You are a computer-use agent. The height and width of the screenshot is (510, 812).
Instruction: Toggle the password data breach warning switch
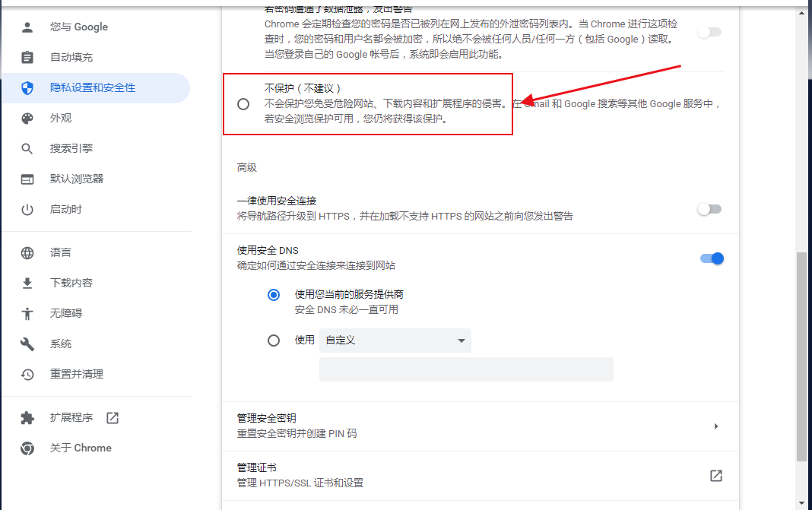(x=709, y=32)
